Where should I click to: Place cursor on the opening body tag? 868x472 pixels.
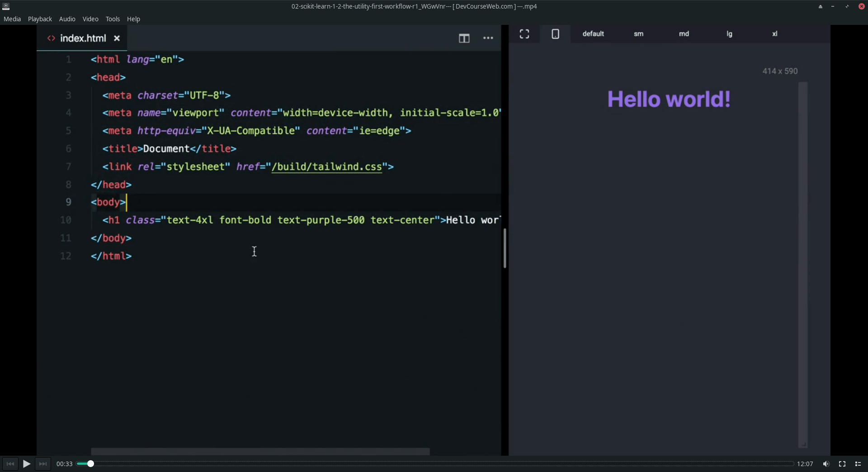pos(108,202)
